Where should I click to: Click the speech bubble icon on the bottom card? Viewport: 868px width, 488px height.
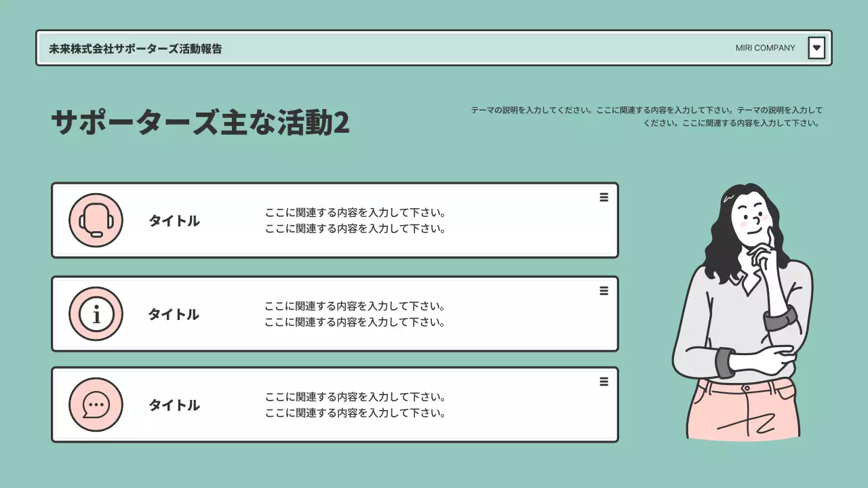click(x=95, y=404)
